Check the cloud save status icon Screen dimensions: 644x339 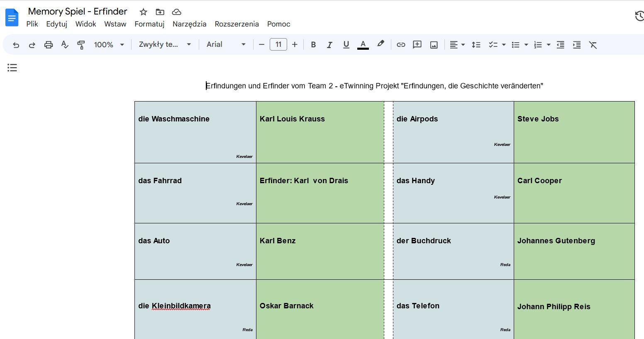[x=176, y=12]
